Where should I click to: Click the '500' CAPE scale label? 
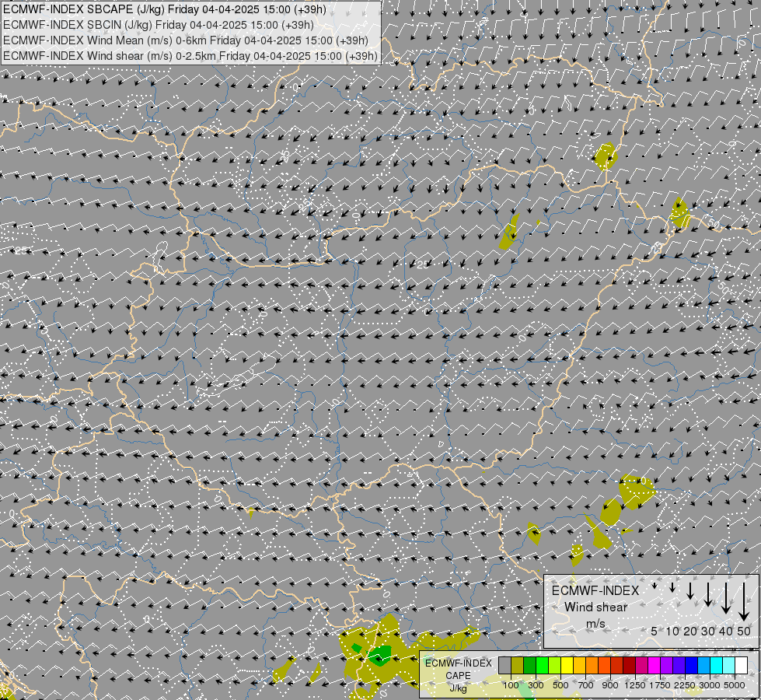click(560, 685)
